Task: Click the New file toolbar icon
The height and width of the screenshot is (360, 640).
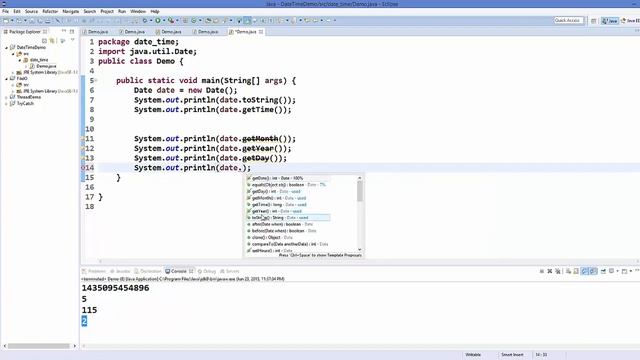Action: pyautogui.click(x=6, y=20)
